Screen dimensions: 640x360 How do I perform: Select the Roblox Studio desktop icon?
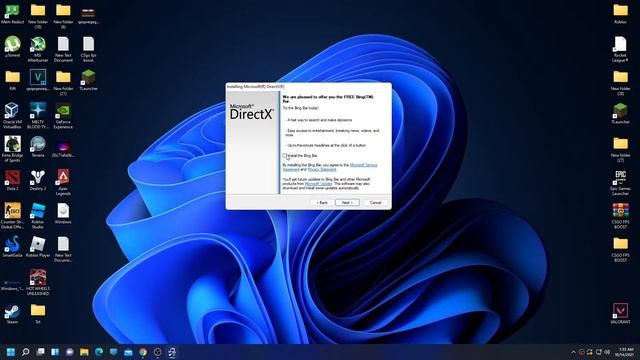38,216
